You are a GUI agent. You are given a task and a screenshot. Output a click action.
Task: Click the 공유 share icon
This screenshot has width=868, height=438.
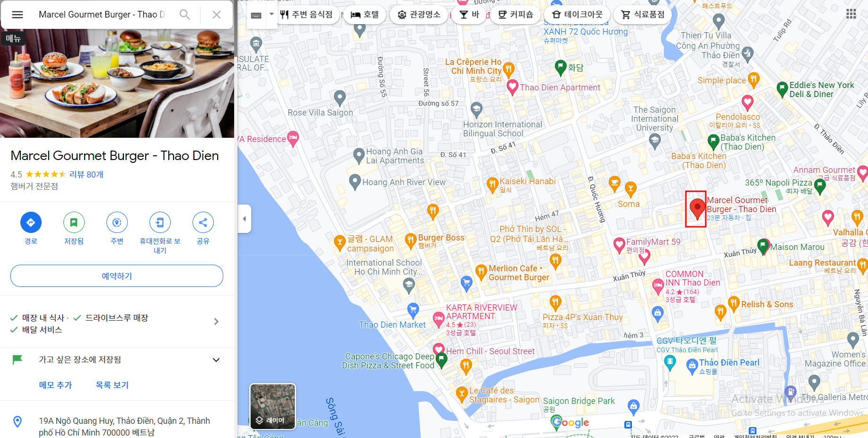[203, 223]
